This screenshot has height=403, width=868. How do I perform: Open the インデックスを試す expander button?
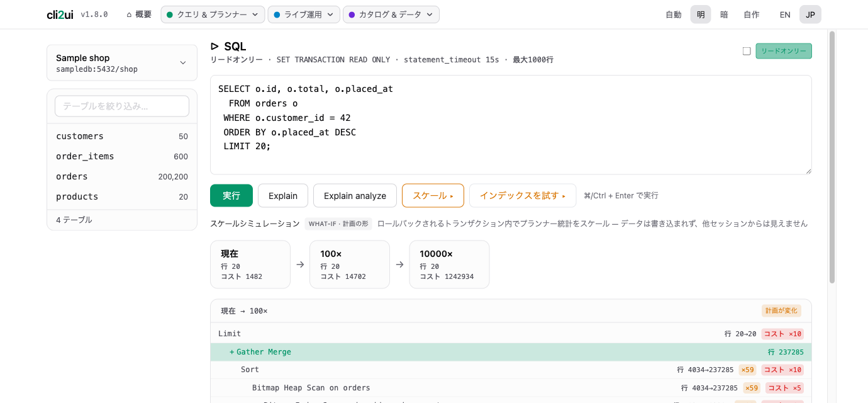(x=523, y=196)
